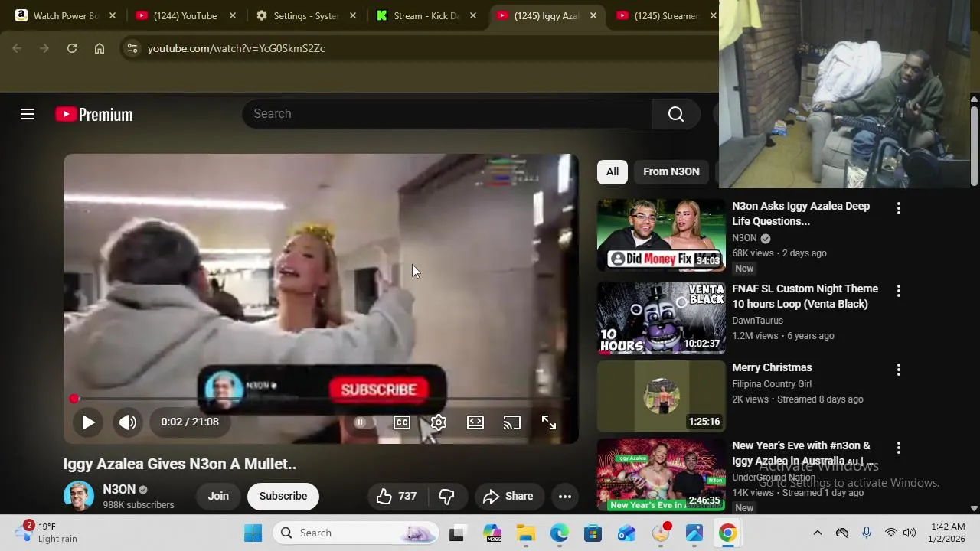Click the red in-video SUBSCRIBE overlay
The height and width of the screenshot is (551, 980).
[379, 390]
